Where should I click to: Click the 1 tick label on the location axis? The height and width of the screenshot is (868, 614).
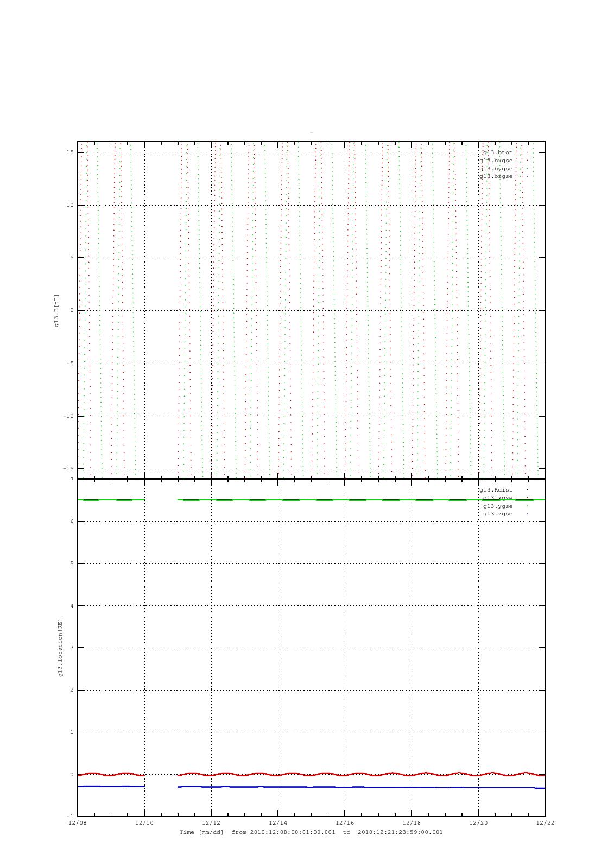72,732
